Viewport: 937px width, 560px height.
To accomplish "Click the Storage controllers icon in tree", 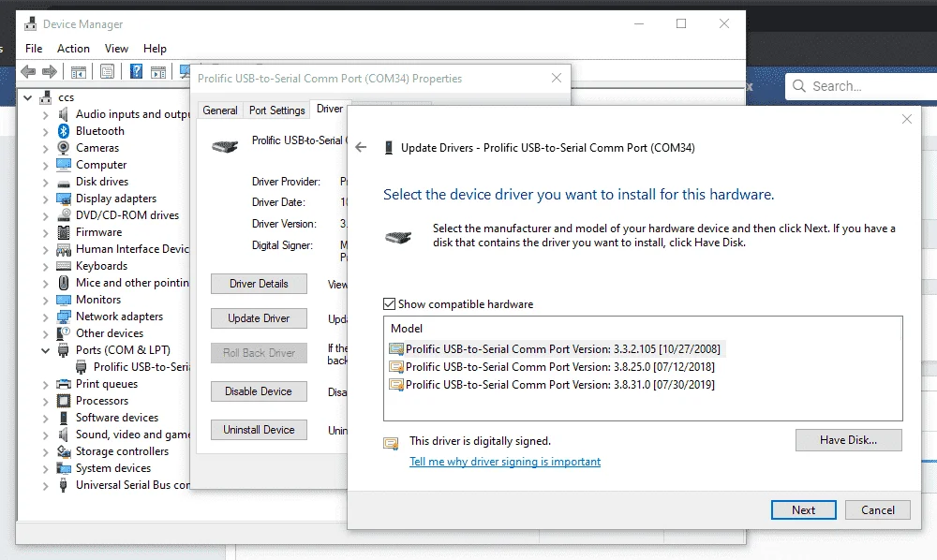I will tap(64, 451).
